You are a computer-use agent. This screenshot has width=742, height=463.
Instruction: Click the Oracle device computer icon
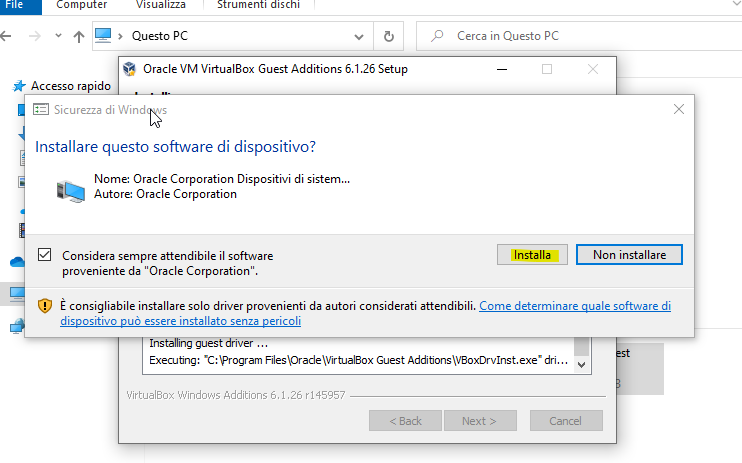pyautogui.click(x=71, y=191)
